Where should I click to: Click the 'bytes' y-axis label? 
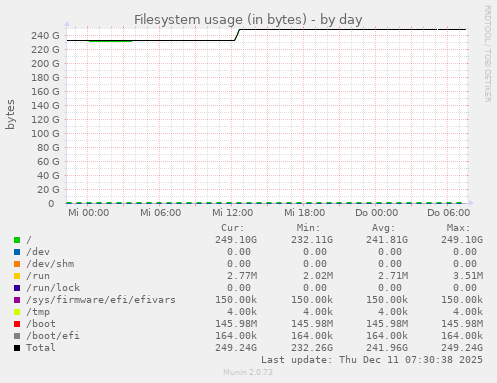[x=10, y=114]
